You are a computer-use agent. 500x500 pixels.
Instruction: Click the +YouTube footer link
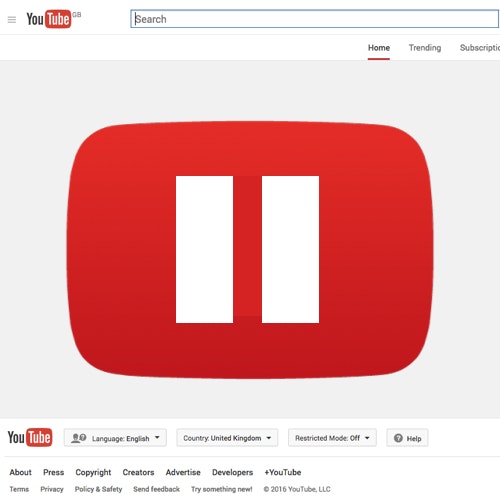coord(283,472)
